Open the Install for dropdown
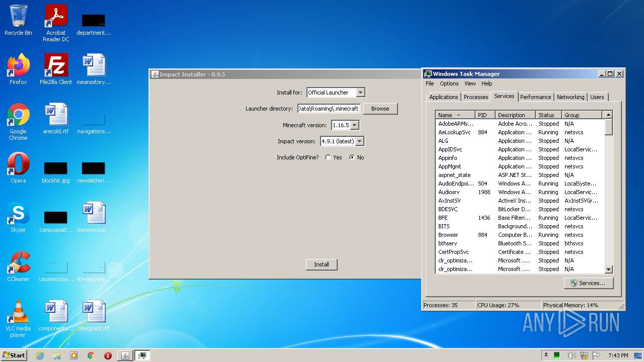Image resolution: width=644 pixels, height=362 pixels. click(360, 93)
